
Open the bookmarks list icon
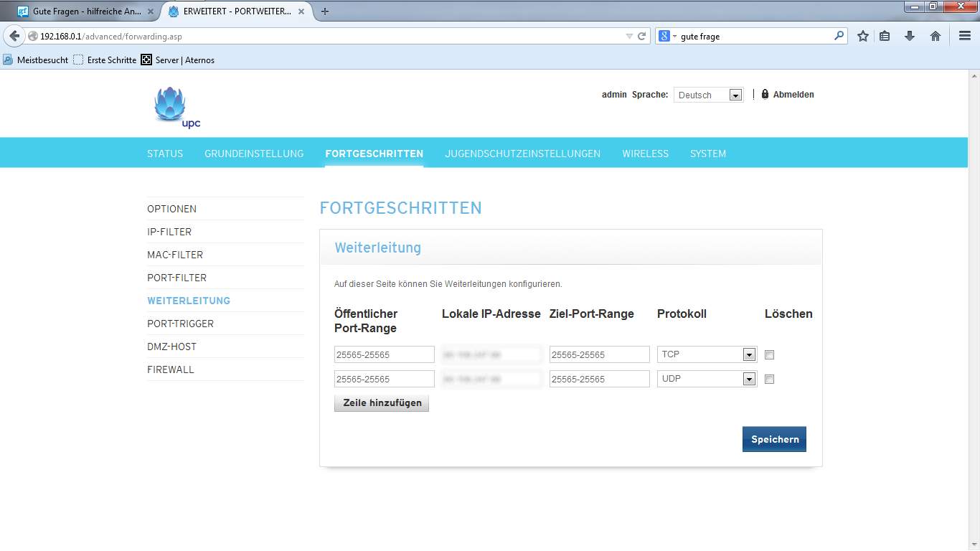(x=885, y=36)
